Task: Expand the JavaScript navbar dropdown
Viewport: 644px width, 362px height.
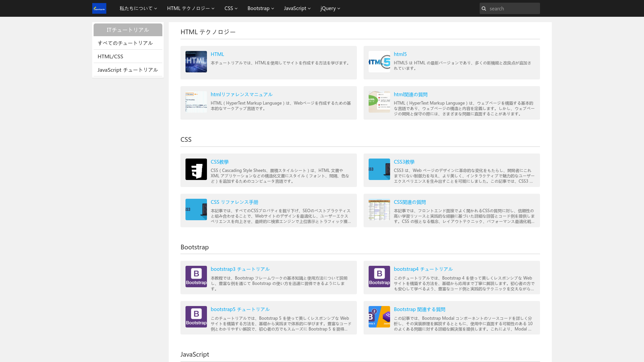Action: click(x=297, y=8)
